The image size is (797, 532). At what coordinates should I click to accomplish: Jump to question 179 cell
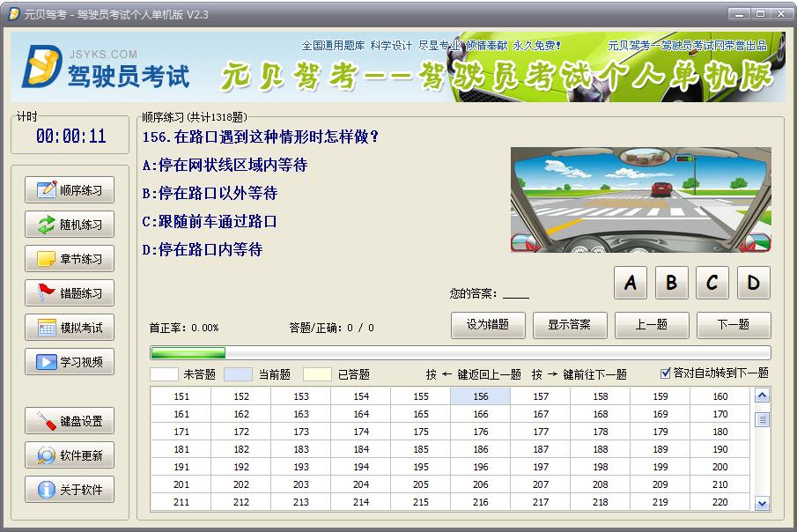(x=660, y=432)
